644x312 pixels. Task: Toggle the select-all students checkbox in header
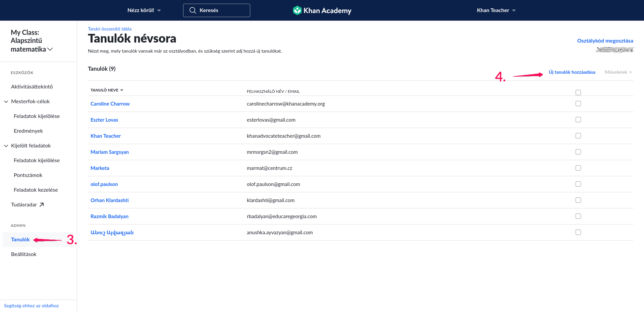pos(578,92)
